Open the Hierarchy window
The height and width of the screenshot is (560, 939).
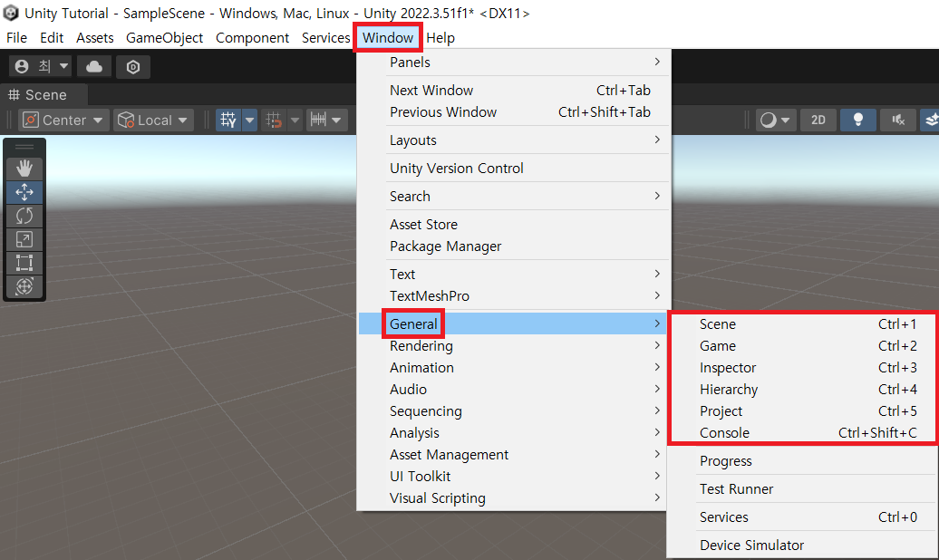[803, 390]
